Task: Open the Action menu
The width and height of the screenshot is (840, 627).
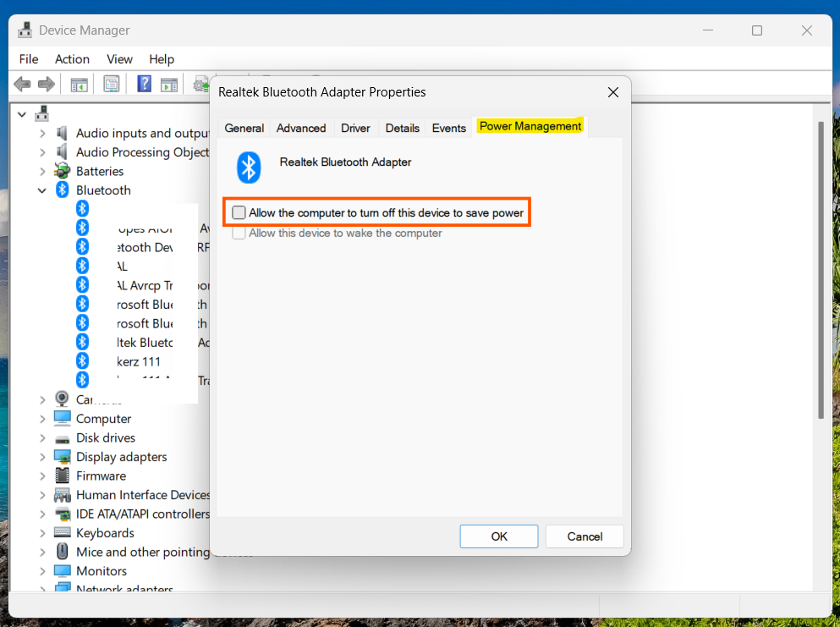Action: (72, 59)
